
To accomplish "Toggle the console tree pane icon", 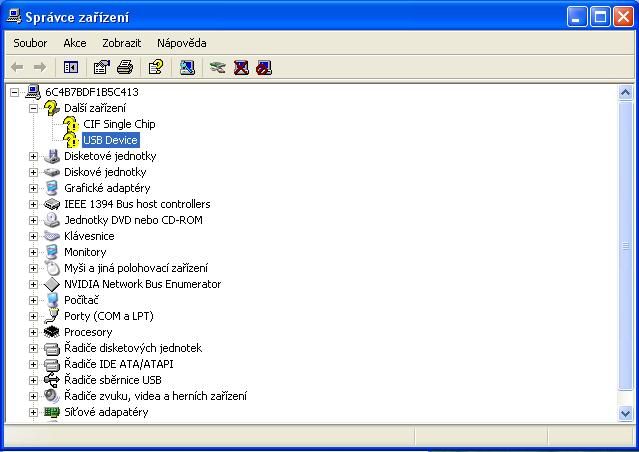I will point(71,67).
